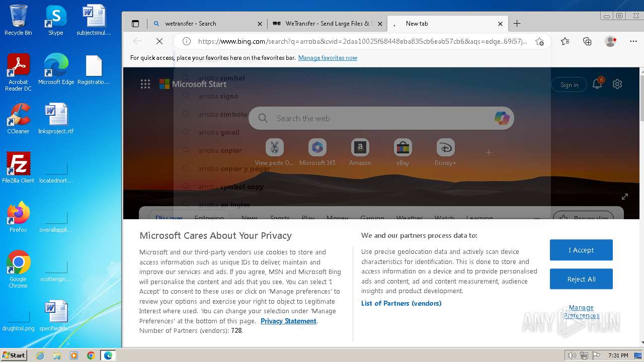Open Collections icon in Edge toolbar
The width and height of the screenshot is (644, 362).
[587, 41]
